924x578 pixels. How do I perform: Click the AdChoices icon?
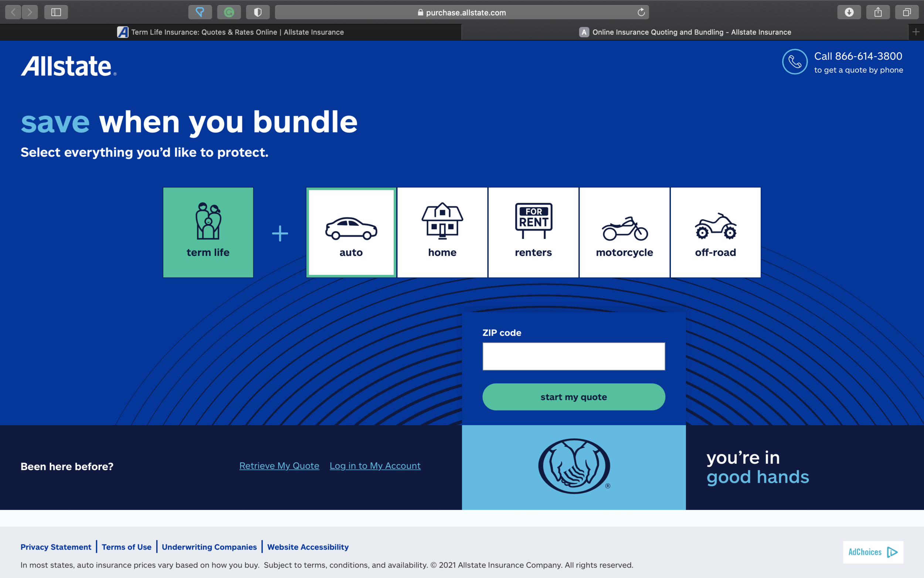tap(873, 552)
